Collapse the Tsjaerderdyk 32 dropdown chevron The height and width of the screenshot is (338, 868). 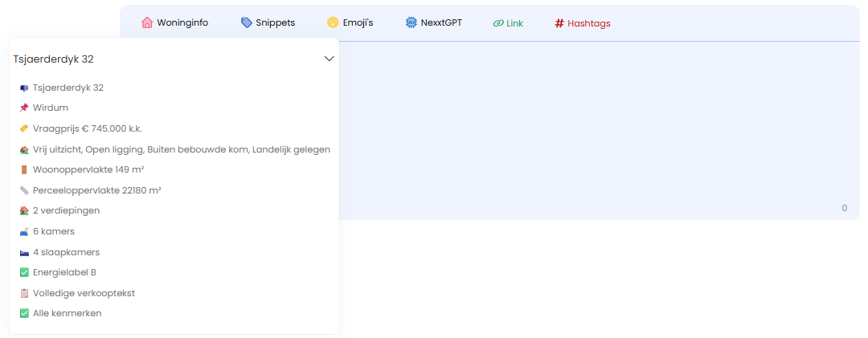(x=329, y=59)
